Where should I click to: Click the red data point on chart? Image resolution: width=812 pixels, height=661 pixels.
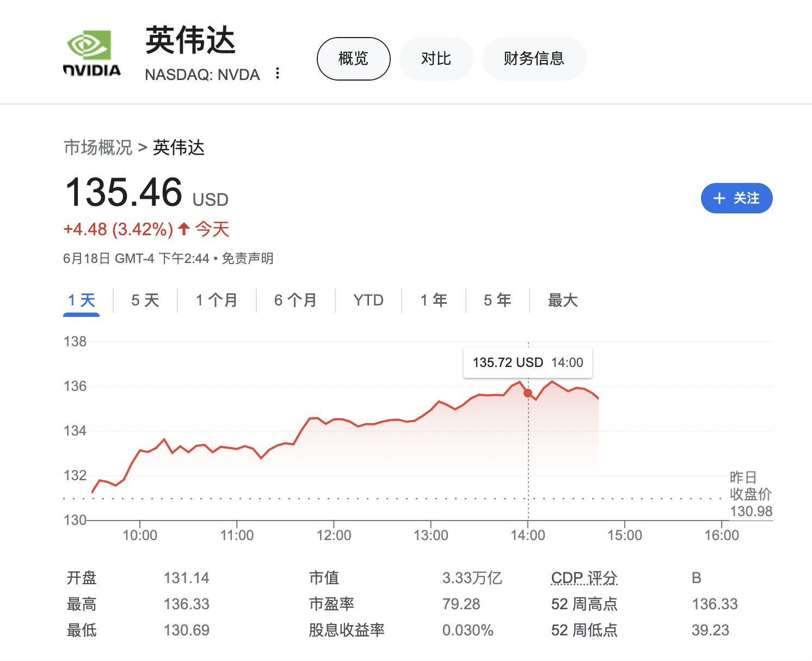click(528, 393)
